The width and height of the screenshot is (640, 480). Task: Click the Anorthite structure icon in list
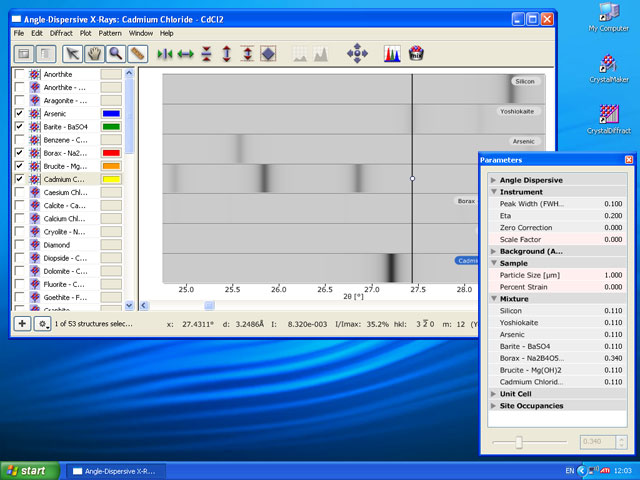tap(35, 74)
